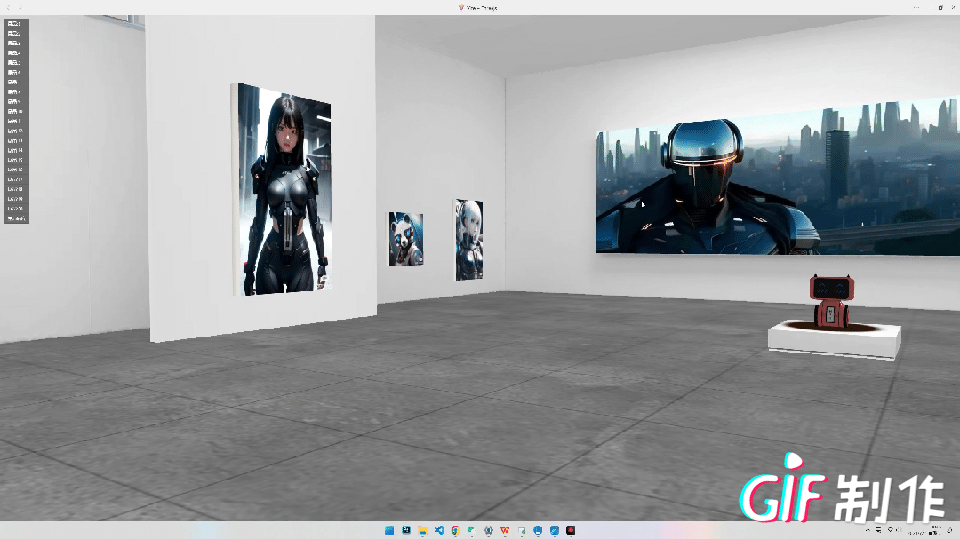
Task: Select the white-haired girl painting
Action: coord(468,239)
